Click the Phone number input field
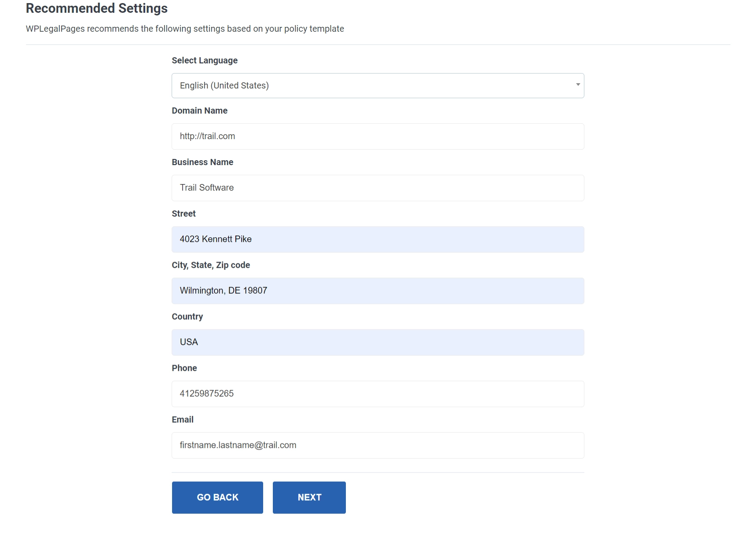 (x=378, y=394)
